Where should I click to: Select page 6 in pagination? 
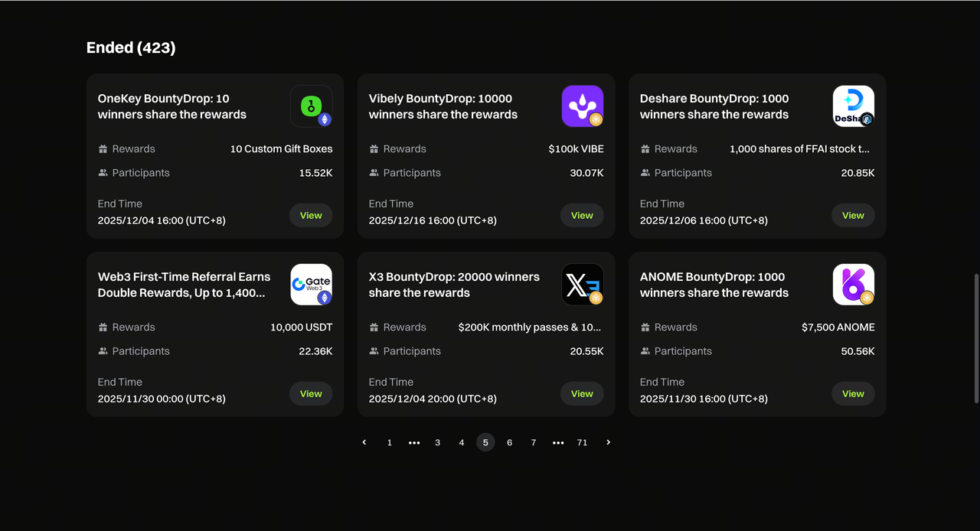(x=510, y=442)
